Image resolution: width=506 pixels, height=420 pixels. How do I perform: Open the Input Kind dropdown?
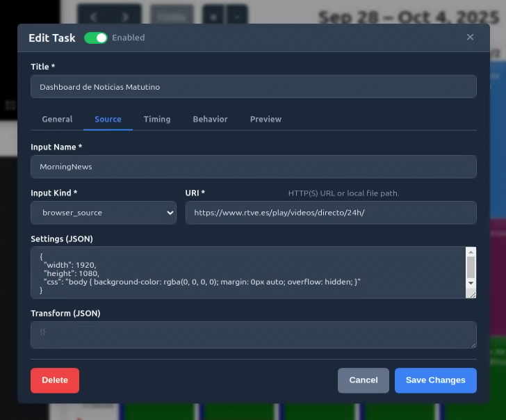point(104,213)
